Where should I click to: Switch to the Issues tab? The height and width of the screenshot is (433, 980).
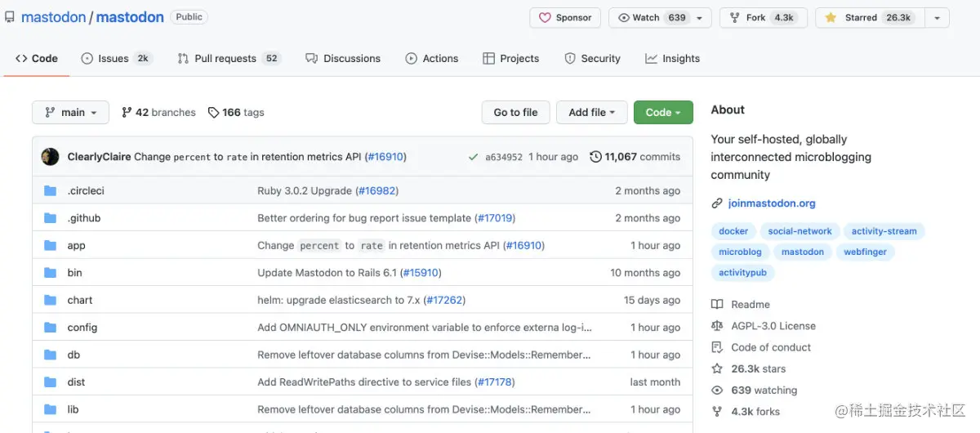117,59
